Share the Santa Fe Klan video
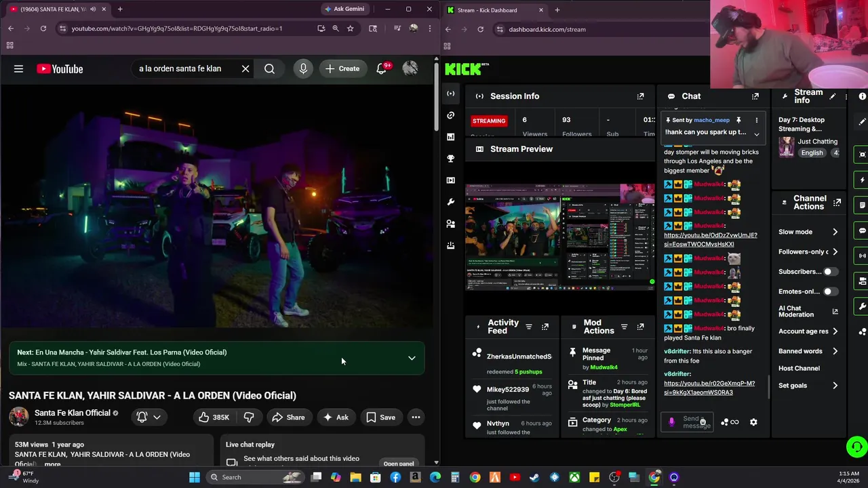Image resolution: width=868 pixels, height=488 pixels. click(288, 418)
